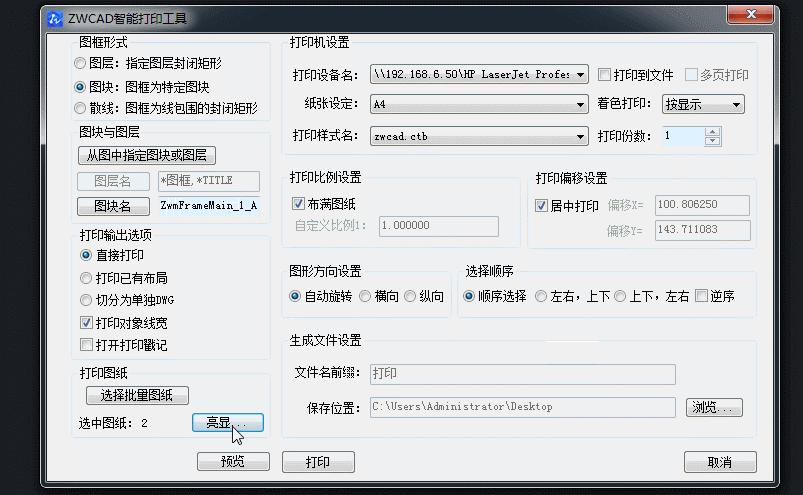The height and width of the screenshot is (495, 803).
Task: Click the 选中图纸: 2 count text
Action: point(113,423)
